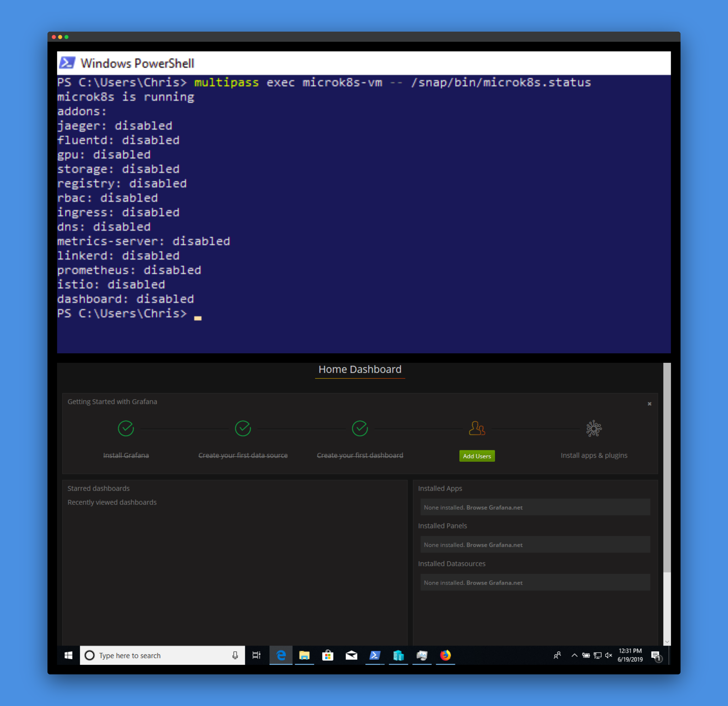Click the Task View icon
The image size is (728, 706).
256,655
